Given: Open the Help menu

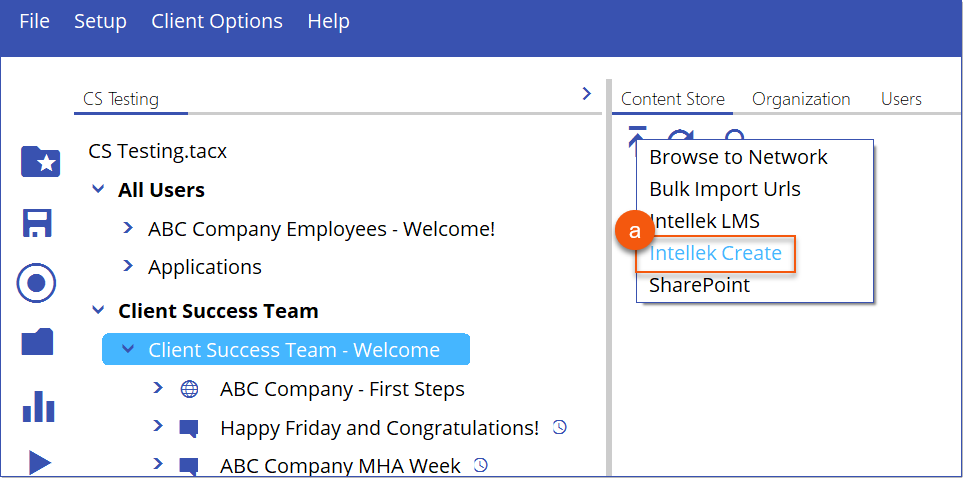Looking at the screenshot, I should pyautogui.click(x=329, y=21).
